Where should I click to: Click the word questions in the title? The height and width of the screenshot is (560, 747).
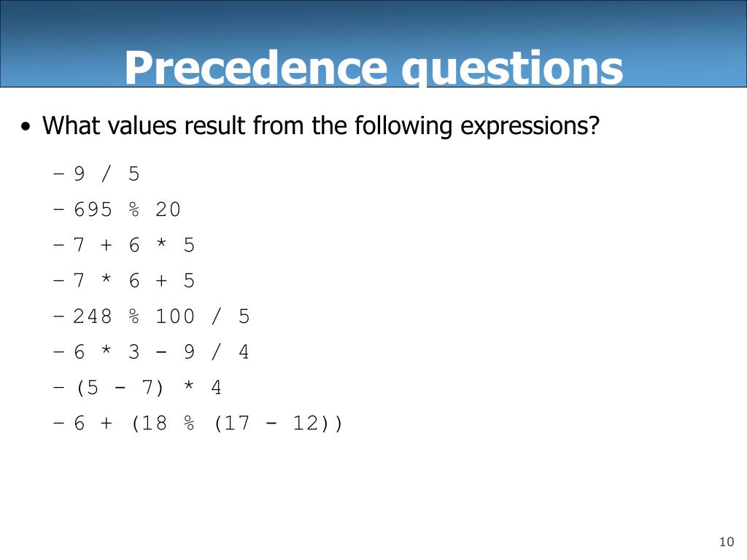coord(512,69)
